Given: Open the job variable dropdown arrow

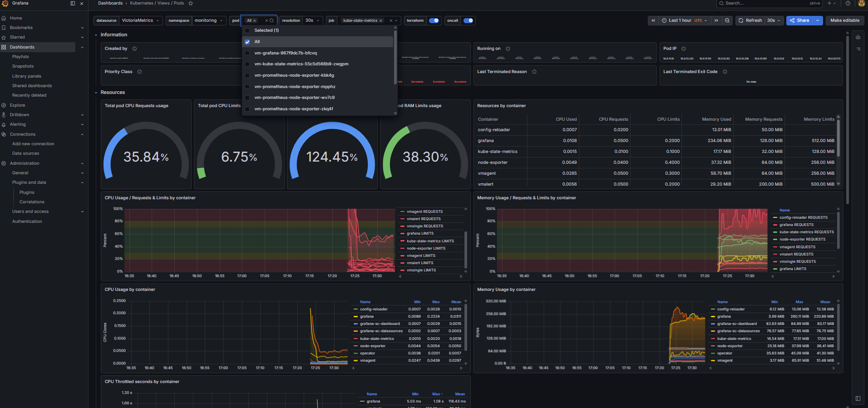Looking at the screenshot, I should tap(396, 20).
